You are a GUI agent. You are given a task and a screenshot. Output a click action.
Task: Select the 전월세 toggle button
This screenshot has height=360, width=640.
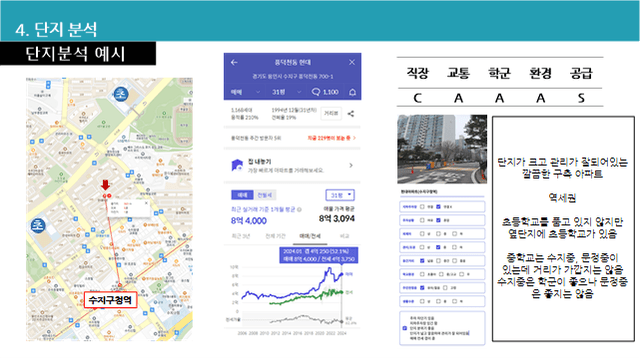click(265, 195)
